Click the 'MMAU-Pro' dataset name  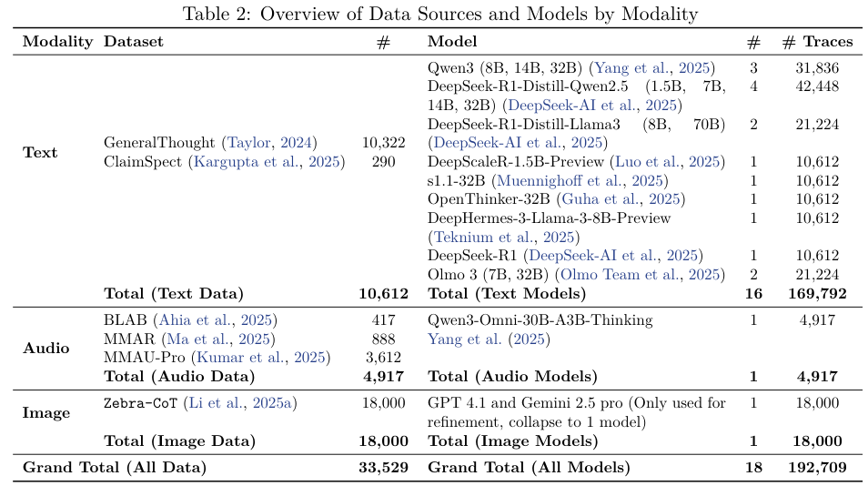tap(144, 358)
